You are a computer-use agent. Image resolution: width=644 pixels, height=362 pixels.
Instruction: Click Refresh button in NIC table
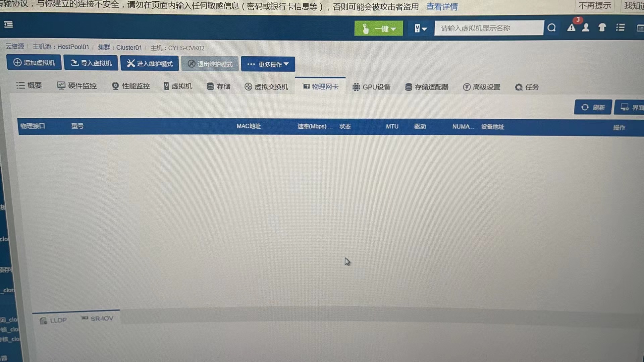click(x=593, y=107)
